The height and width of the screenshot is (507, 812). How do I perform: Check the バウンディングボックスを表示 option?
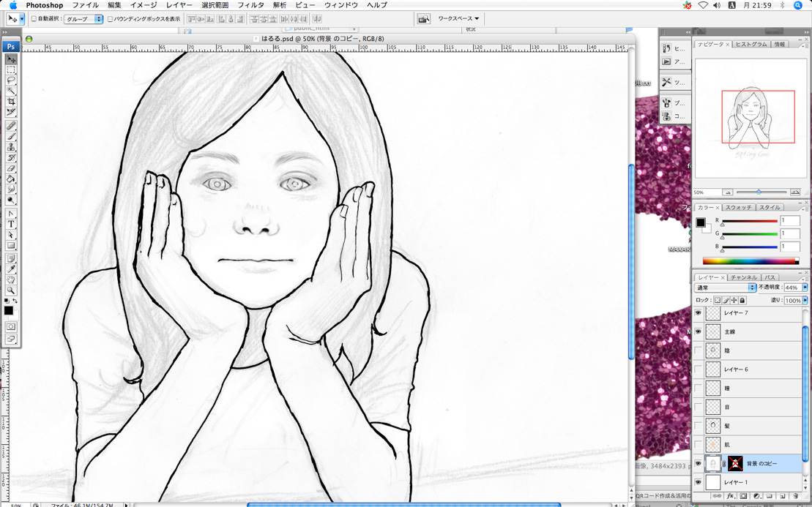click(111, 19)
